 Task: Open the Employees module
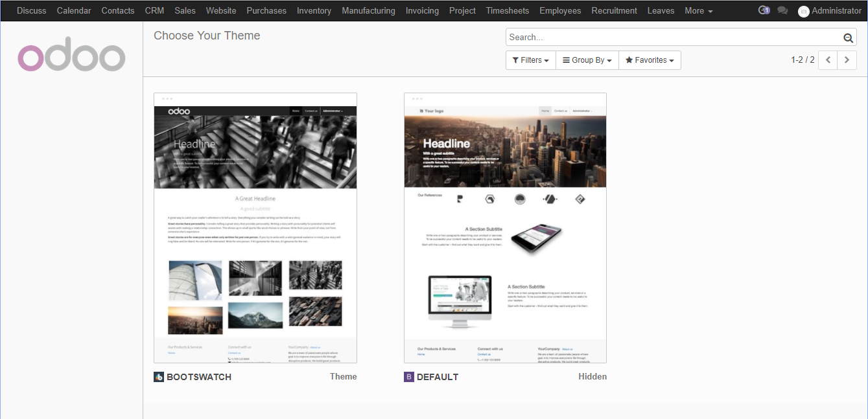tap(560, 10)
